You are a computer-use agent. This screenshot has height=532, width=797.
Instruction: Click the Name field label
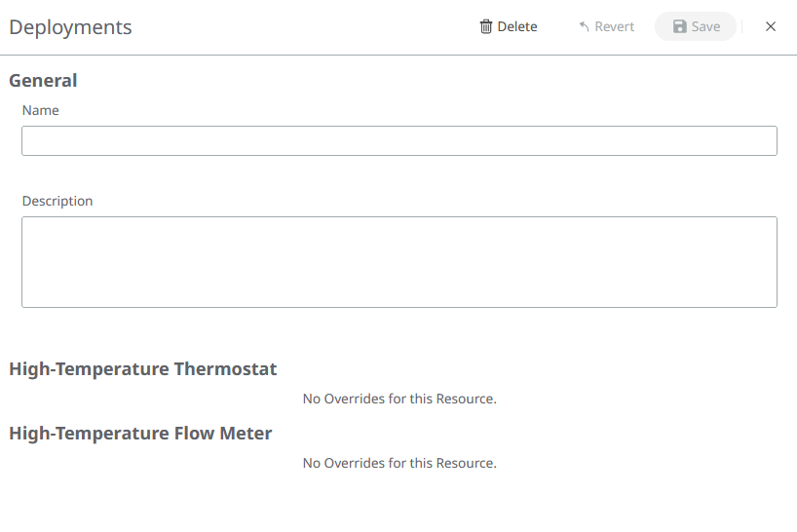(x=41, y=111)
